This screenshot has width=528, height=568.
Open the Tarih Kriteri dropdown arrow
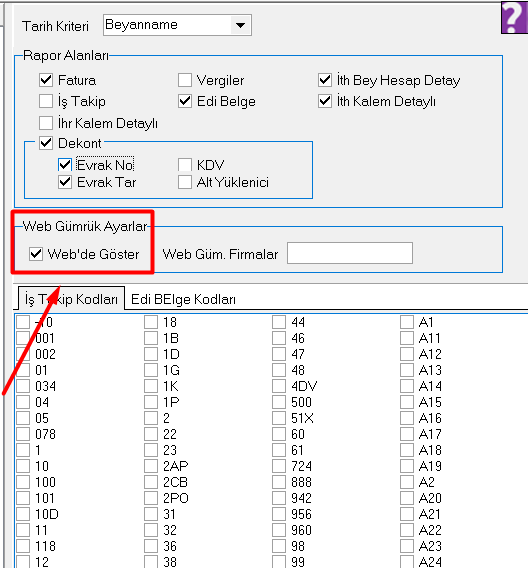pyautogui.click(x=240, y=25)
